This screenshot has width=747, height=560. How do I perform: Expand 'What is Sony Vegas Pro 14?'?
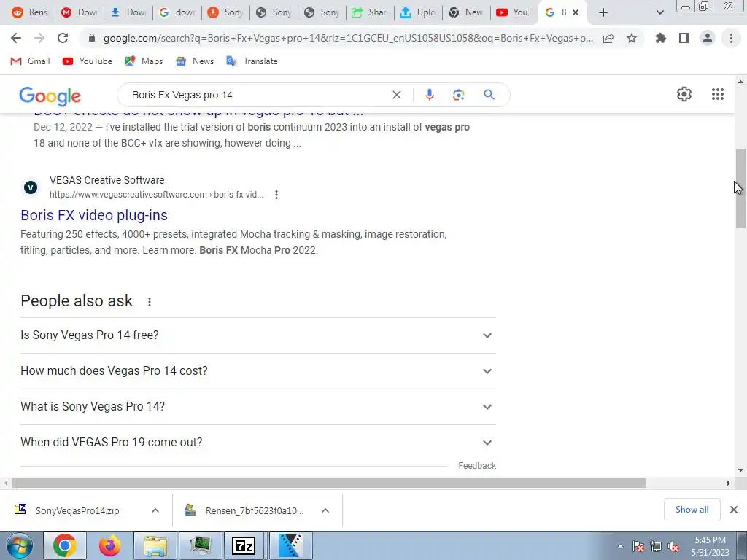coord(258,407)
